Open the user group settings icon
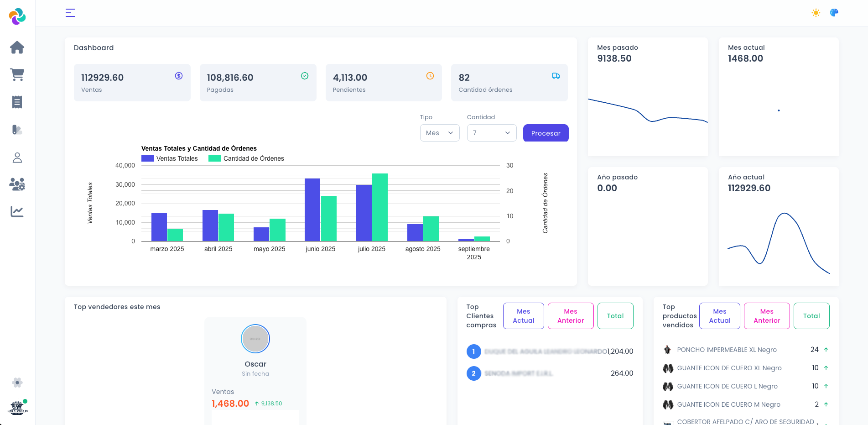Viewport: 868px width, 425px height. click(17, 184)
